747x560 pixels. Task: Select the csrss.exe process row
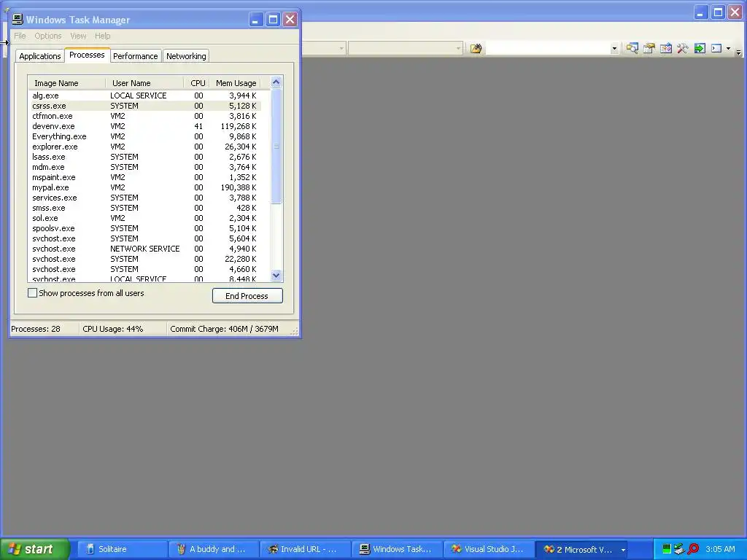145,106
